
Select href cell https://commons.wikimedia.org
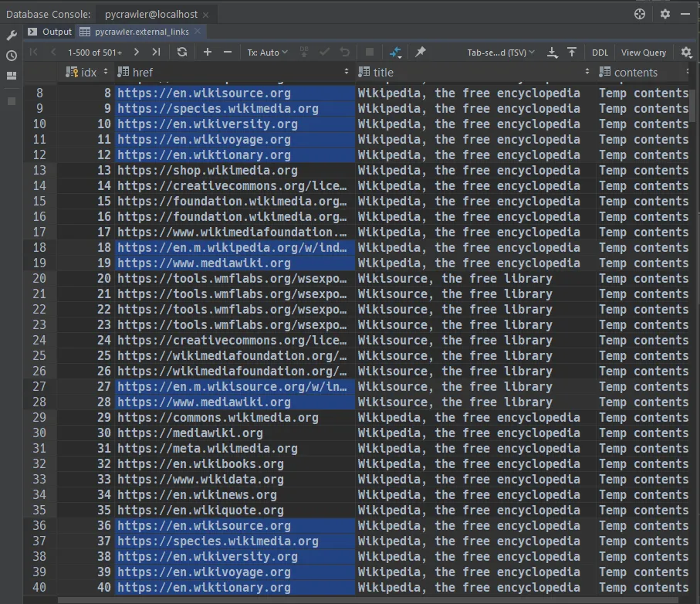[235, 417]
